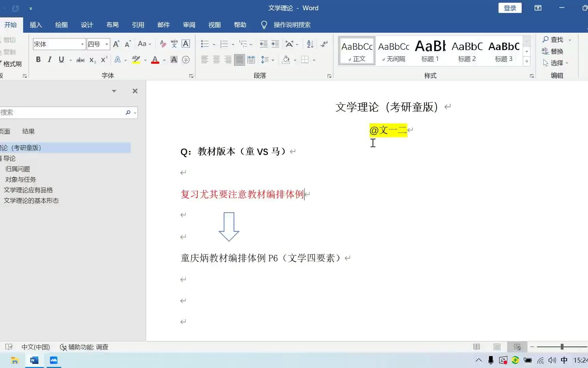Apply distributed alignment
Image resolution: width=588 pixels, height=368 pixels.
[251, 60]
